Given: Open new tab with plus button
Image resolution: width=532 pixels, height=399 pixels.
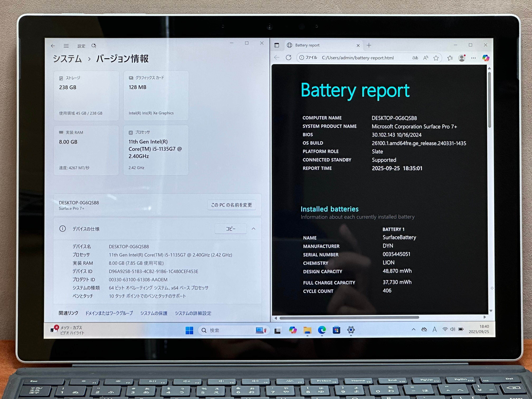Looking at the screenshot, I should (x=369, y=45).
